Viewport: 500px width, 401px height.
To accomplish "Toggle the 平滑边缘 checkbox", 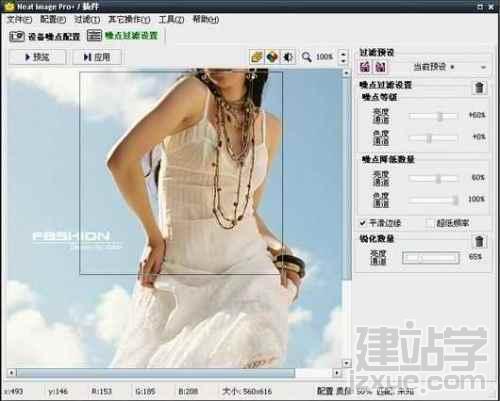I will tap(363, 223).
